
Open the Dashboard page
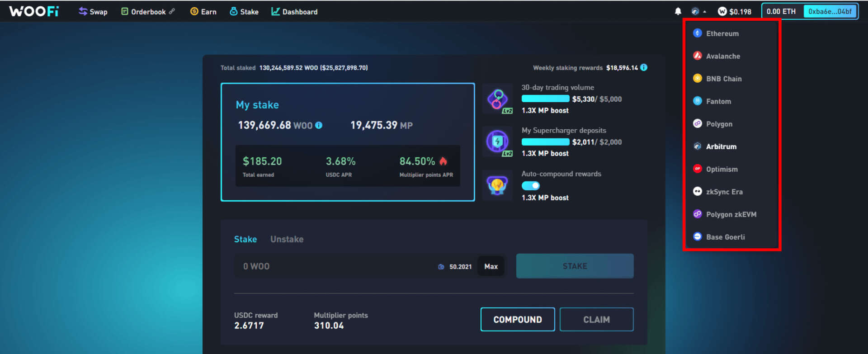294,12
